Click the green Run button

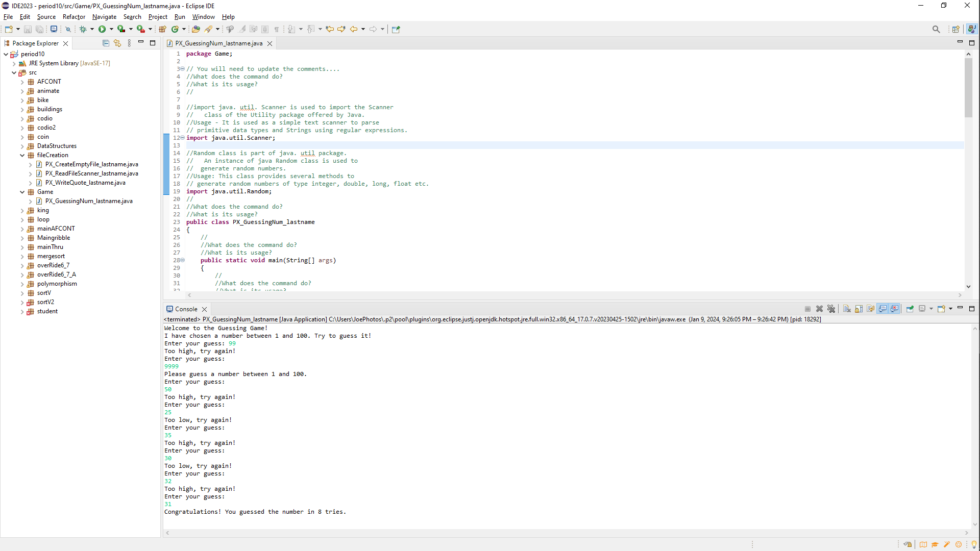pyautogui.click(x=102, y=29)
